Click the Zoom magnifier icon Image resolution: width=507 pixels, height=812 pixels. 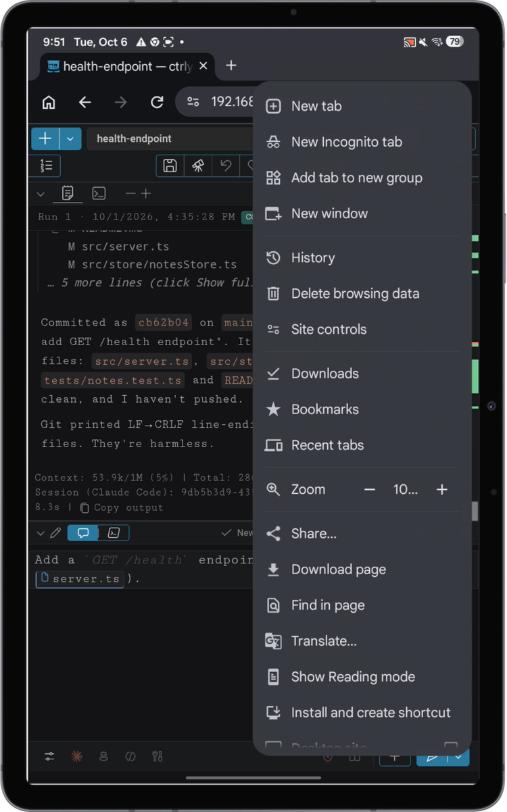point(273,490)
